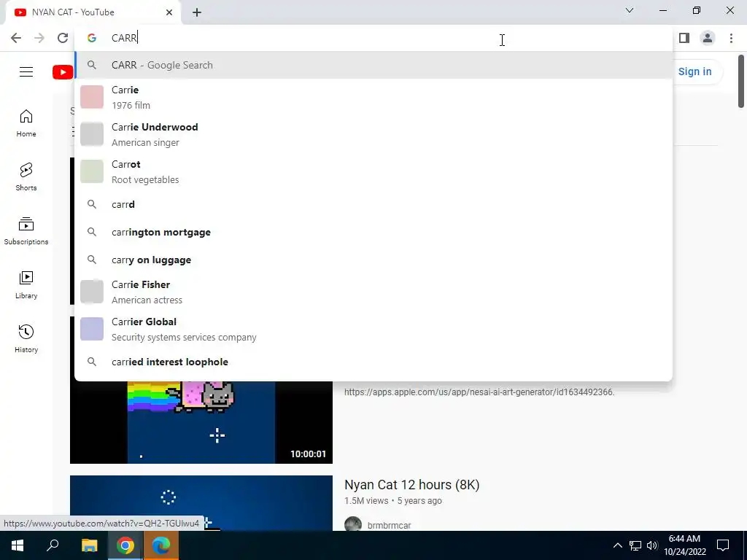Image resolution: width=747 pixels, height=560 pixels.
Task: Expand the tab search chevron
Action: coord(630,10)
